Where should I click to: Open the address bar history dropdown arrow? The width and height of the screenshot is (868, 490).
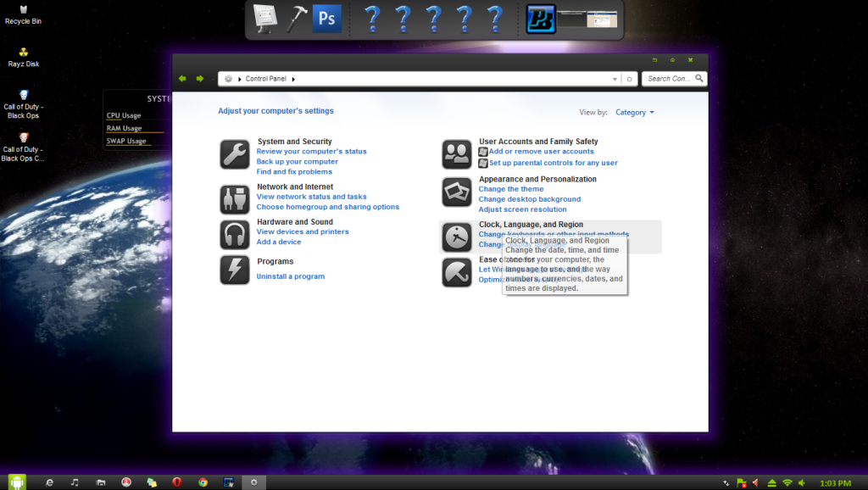pyautogui.click(x=615, y=79)
